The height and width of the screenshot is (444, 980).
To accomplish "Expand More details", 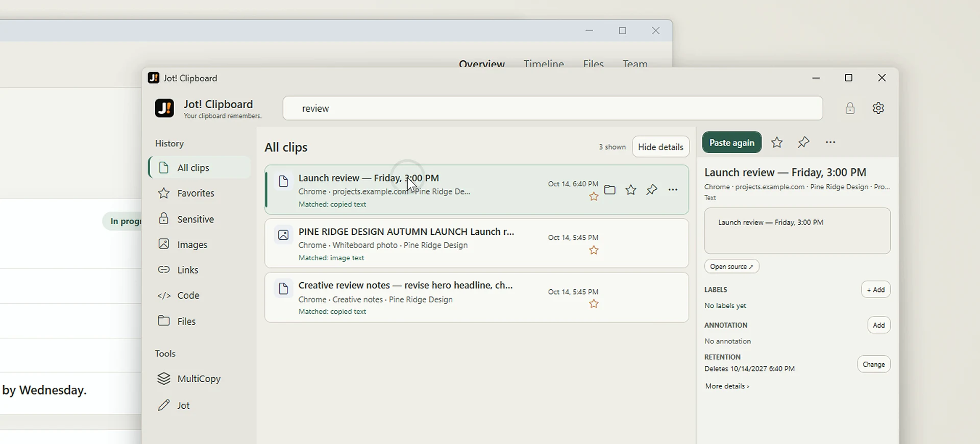I will 727,386.
